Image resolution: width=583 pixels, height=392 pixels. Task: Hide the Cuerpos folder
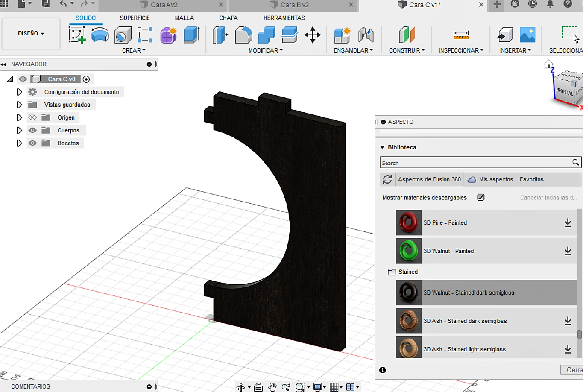point(32,130)
